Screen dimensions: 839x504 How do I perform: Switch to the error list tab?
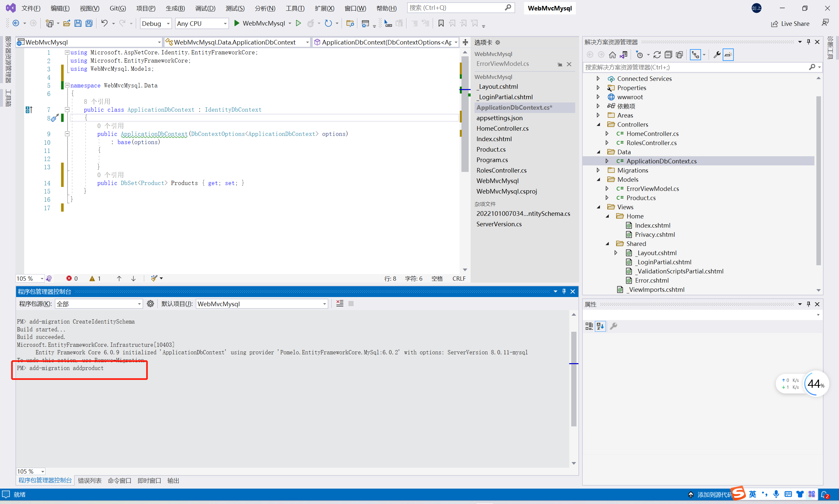89,480
